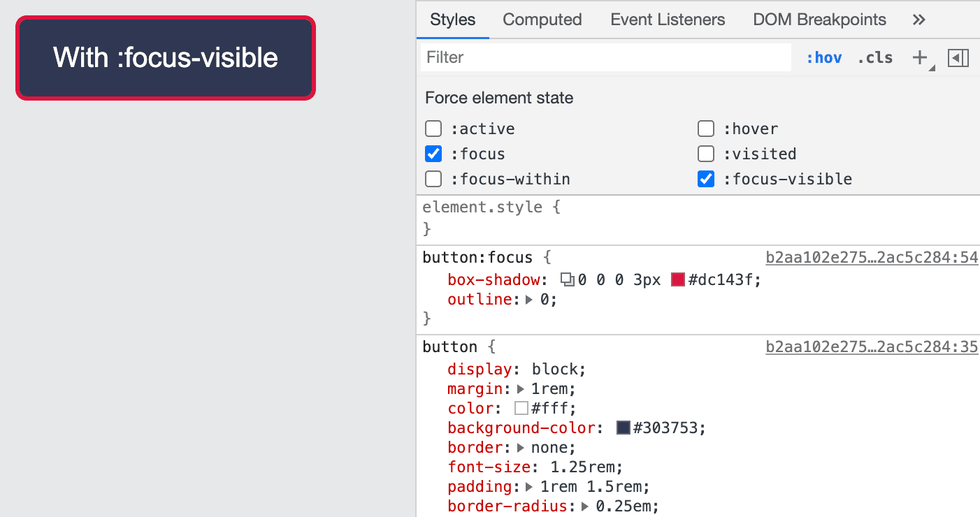Click the 'With :focus-visible' button
Image resolution: width=980 pixels, height=517 pixels.
[165, 58]
